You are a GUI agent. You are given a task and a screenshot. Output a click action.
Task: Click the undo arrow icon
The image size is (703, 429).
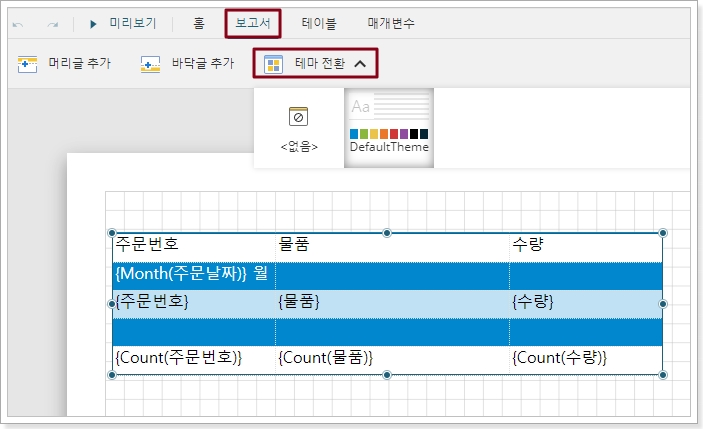point(19,23)
